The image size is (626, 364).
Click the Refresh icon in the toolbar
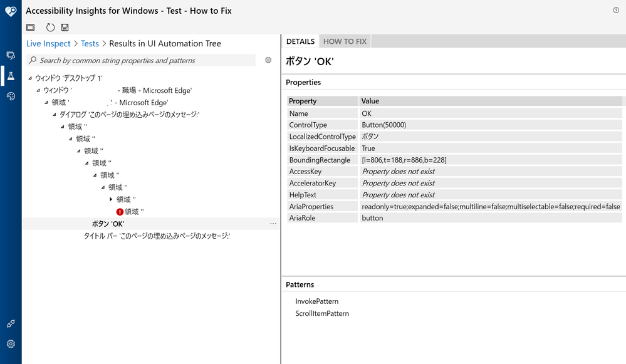[x=50, y=28]
